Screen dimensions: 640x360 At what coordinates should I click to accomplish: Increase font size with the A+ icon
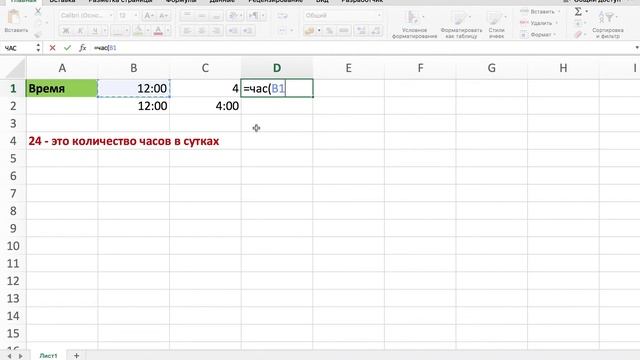[x=149, y=16]
